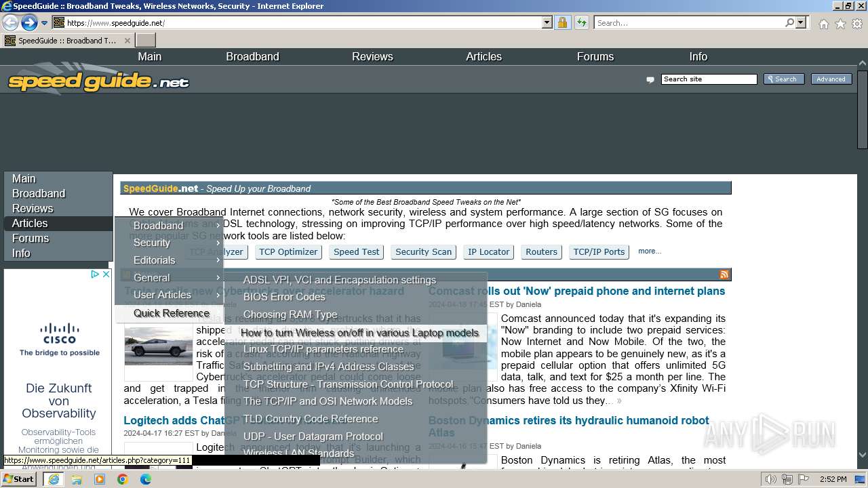868x488 pixels.
Task: Open Microsoft Edge from the taskbar
Action: pos(145,479)
